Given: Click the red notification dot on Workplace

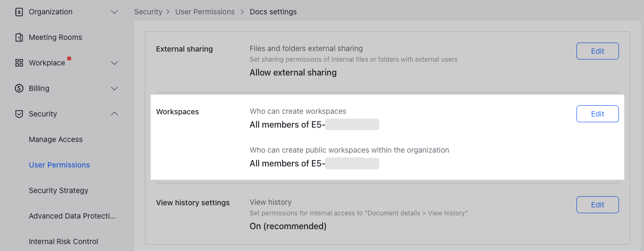Looking at the screenshot, I should [69, 58].
